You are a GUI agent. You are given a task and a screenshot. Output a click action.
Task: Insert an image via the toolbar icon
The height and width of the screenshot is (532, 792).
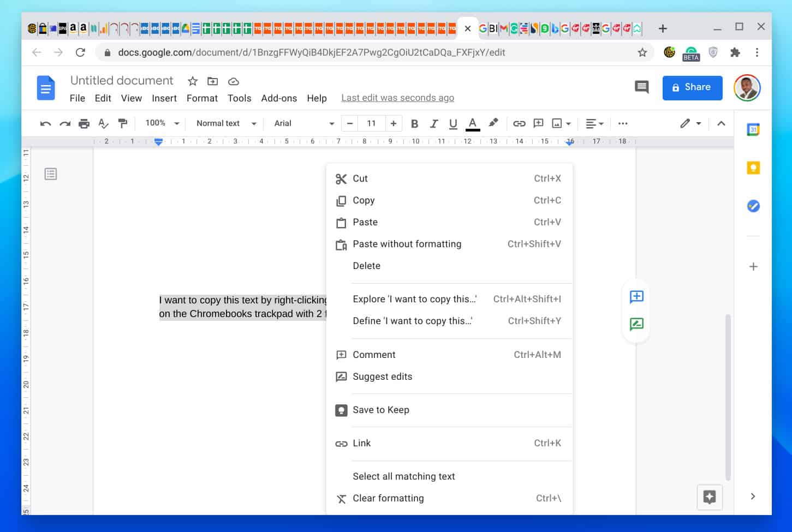tap(558, 123)
